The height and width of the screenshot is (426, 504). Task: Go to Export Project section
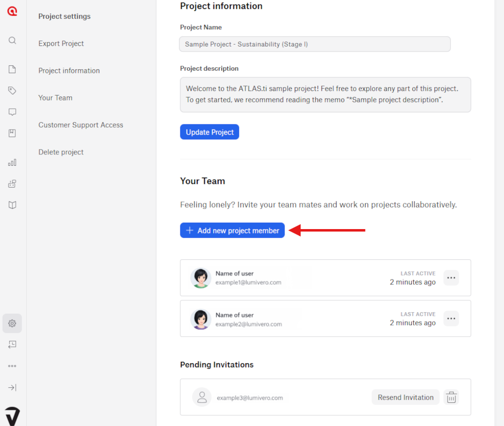click(x=61, y=44)
